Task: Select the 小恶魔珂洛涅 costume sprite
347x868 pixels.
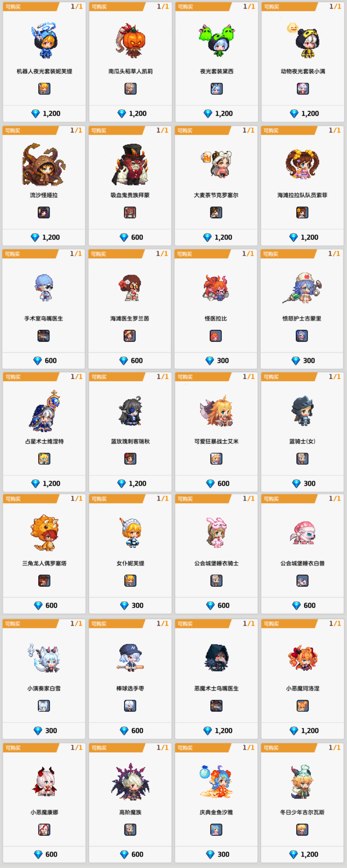Action: (x=302, y=658)
